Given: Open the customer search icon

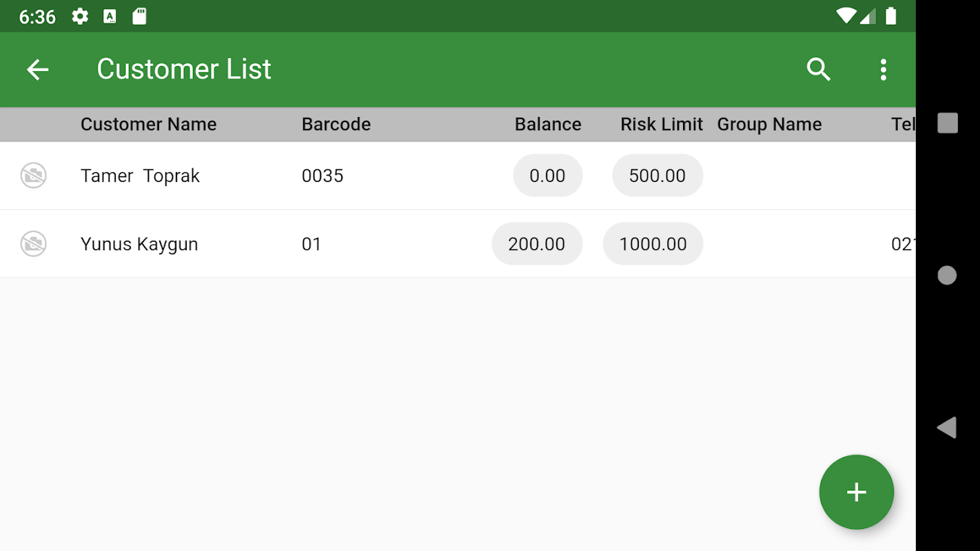Looking at the screenshot, I should [x=818, y=70].
